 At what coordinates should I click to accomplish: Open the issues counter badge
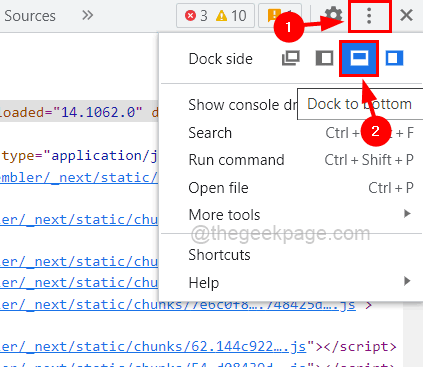click(280, 15)
